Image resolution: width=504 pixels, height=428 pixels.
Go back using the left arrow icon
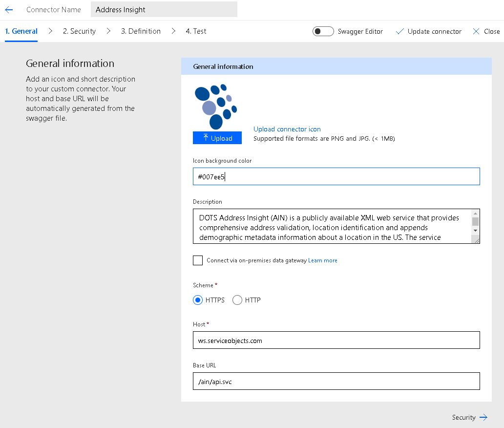tap(9, 10)
